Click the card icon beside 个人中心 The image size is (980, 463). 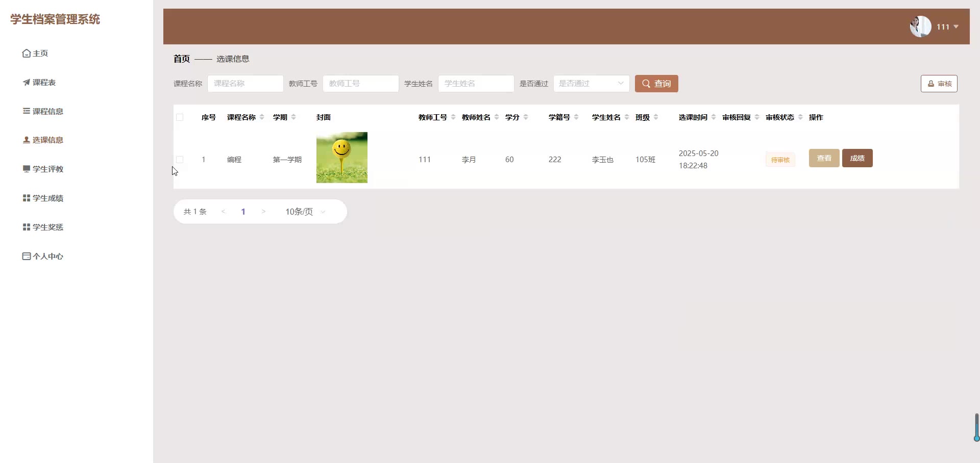pos(26,256)
